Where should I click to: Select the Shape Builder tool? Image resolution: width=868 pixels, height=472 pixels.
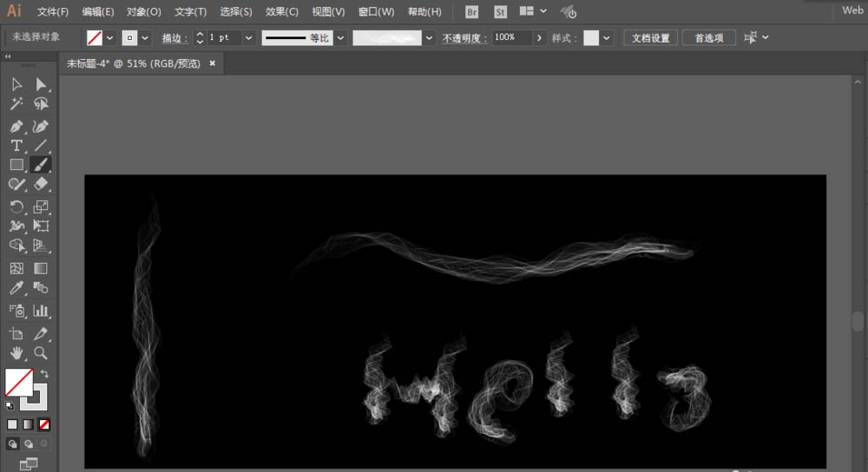[16, 246]
